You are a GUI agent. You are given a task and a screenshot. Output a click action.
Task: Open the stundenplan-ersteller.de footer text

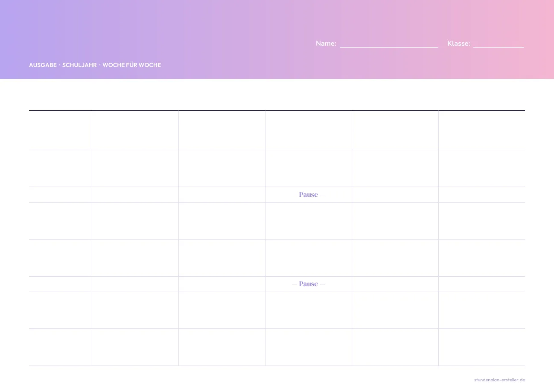pyautogui.click(x=499, y=380)
